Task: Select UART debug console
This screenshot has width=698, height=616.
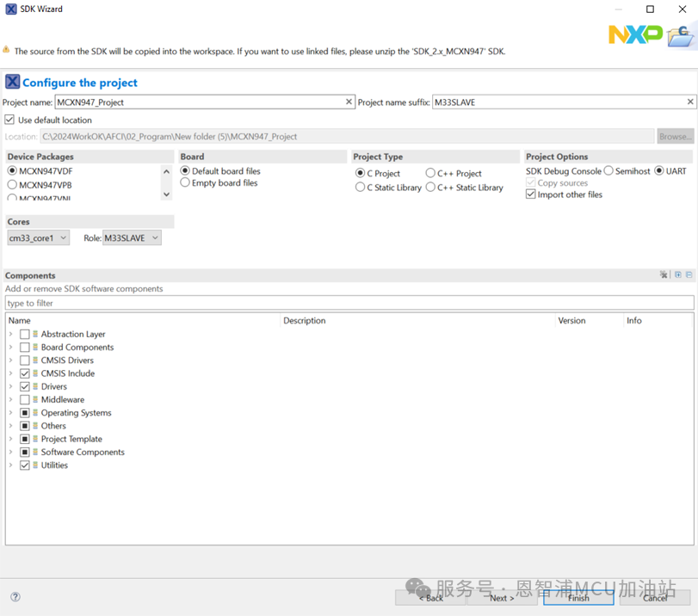Action: [x=659, y=171]
